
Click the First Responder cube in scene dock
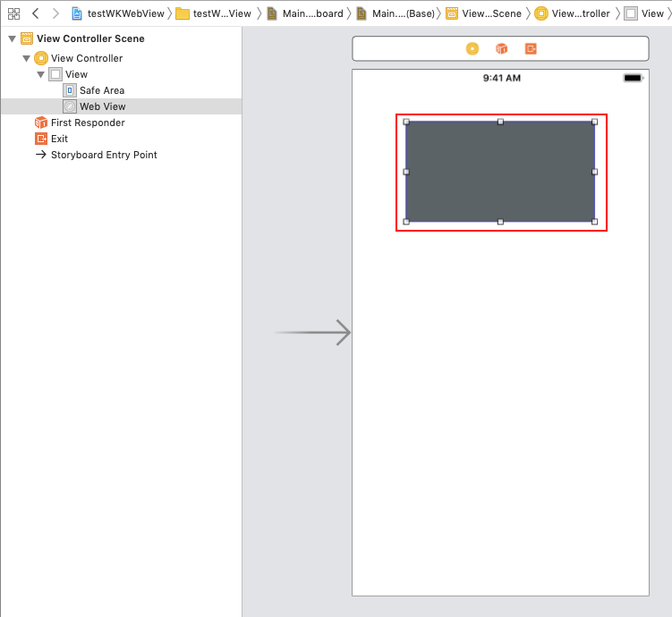[x=501, y=49]
